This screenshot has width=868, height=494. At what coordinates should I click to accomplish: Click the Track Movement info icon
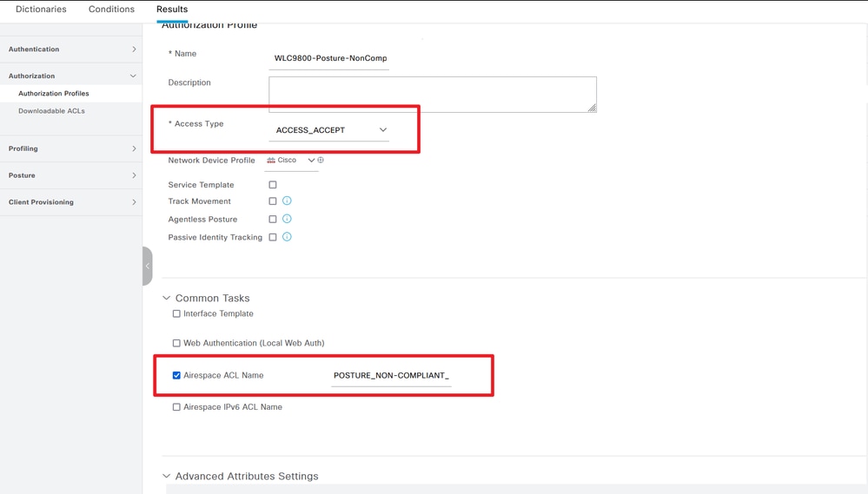click(x=287, y=201)
